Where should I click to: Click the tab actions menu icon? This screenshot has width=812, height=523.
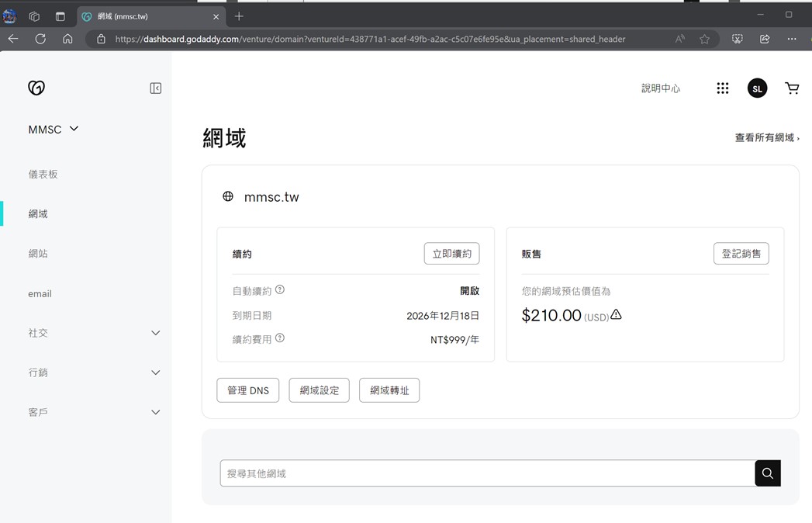[x=60, y=16]
